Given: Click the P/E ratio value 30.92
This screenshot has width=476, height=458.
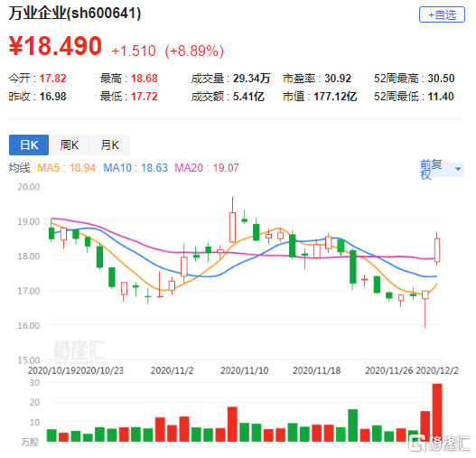Looking at the screenshot, I should [x=338, y=79].
